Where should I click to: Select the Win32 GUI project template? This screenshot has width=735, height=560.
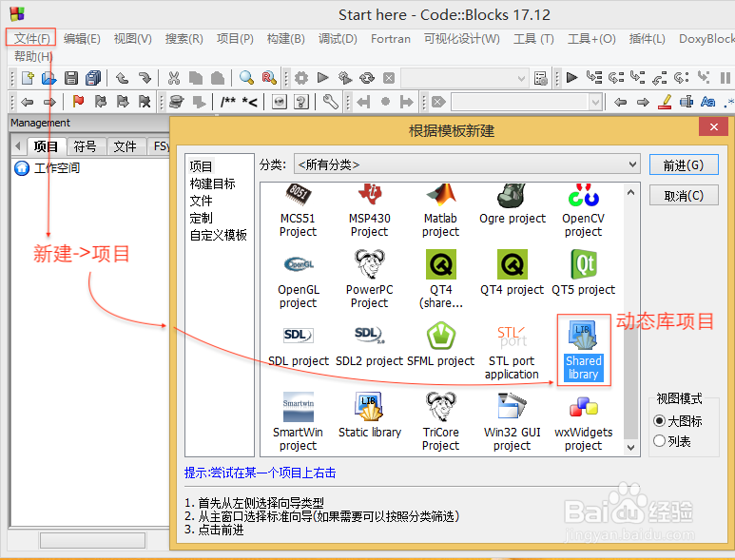512,423
